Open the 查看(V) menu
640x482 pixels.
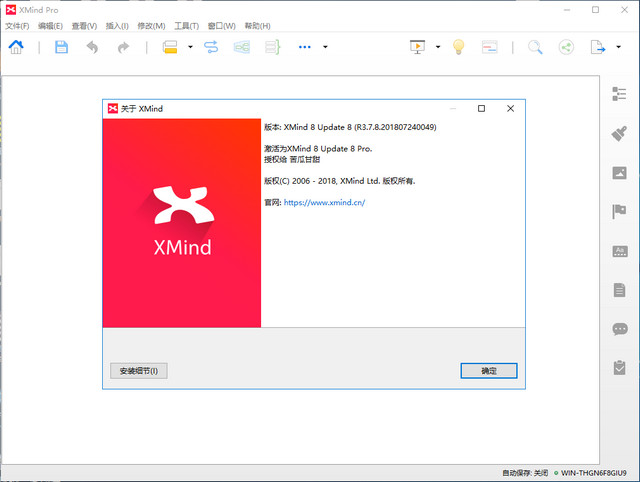click(84, 26)
